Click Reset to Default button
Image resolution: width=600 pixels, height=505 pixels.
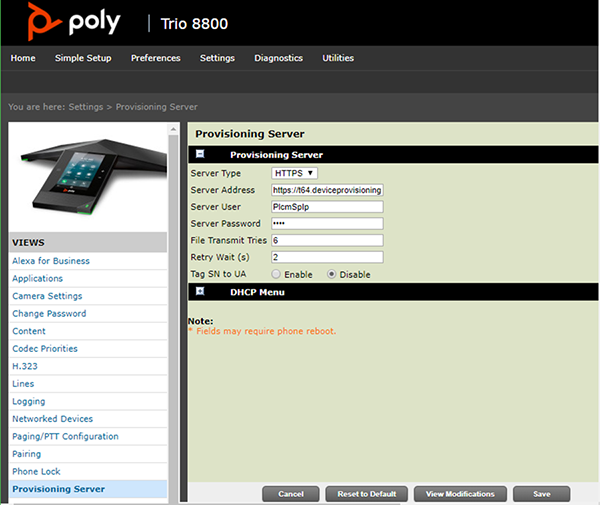click(x=367, y=494)
